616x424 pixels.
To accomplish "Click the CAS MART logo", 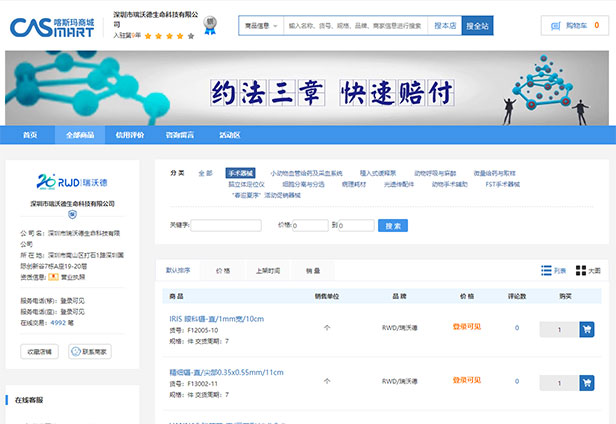I will click(51, 25).
